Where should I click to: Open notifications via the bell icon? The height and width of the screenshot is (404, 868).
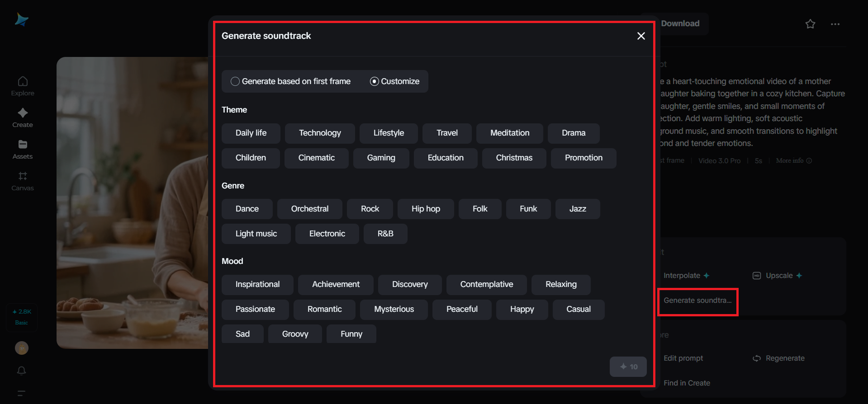(21, 371)
